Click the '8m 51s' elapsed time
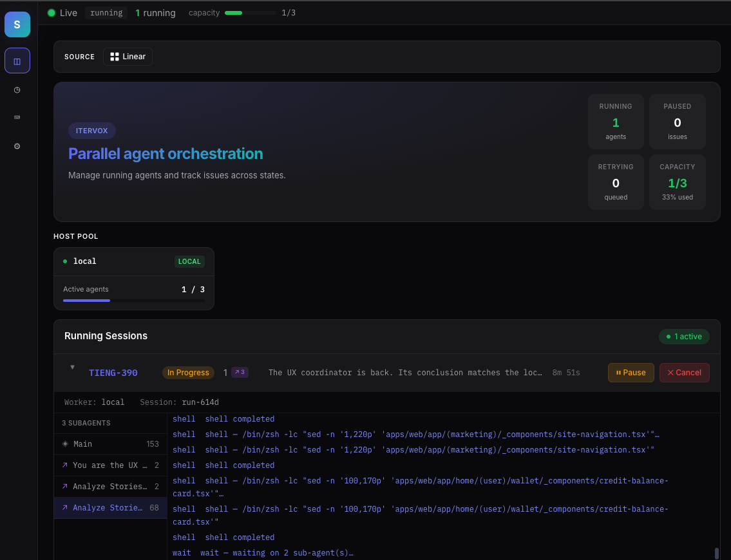Viewport: 731px width, 560px height. 566,373
